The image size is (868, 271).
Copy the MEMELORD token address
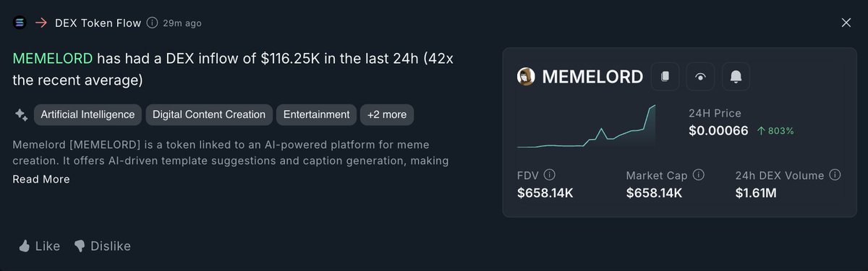(x=665, y=76)
